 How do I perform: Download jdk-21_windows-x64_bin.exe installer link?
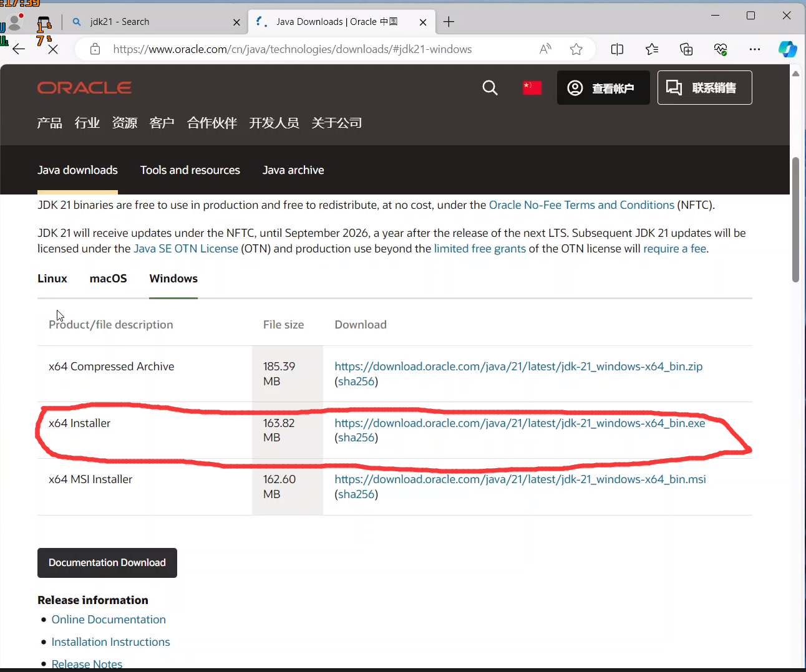tap(520, 423)
